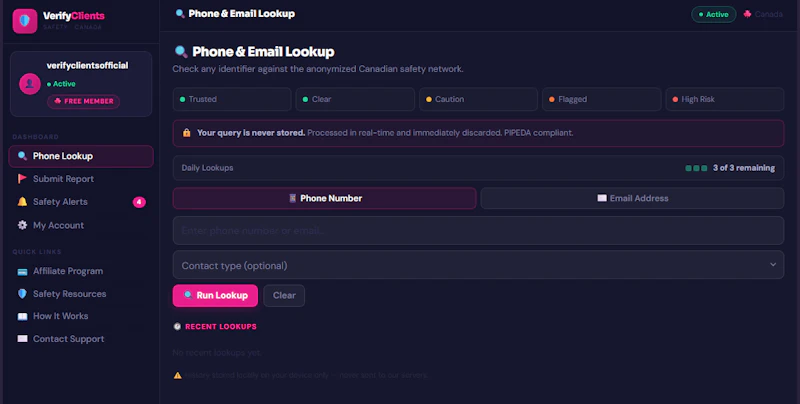Select the Caution status chip
Viewport: 800px width, 404px height.
coord(478,99)
